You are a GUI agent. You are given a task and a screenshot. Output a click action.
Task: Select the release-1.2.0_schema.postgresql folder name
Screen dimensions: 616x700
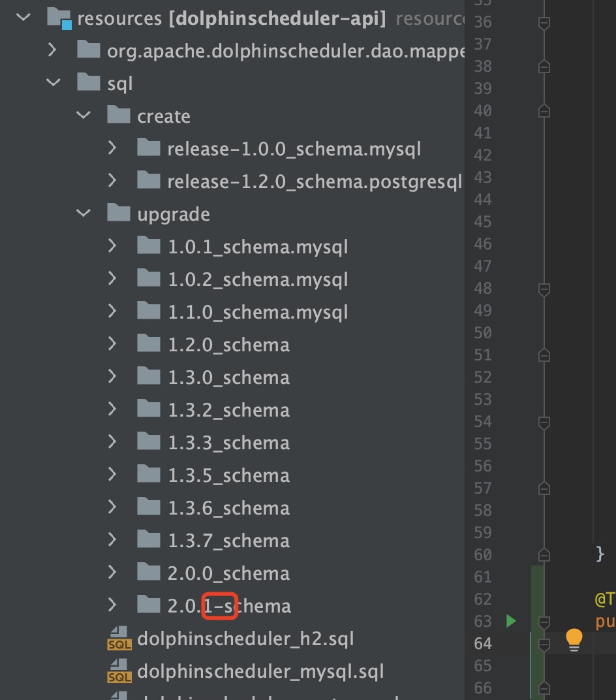coord(315,182)
